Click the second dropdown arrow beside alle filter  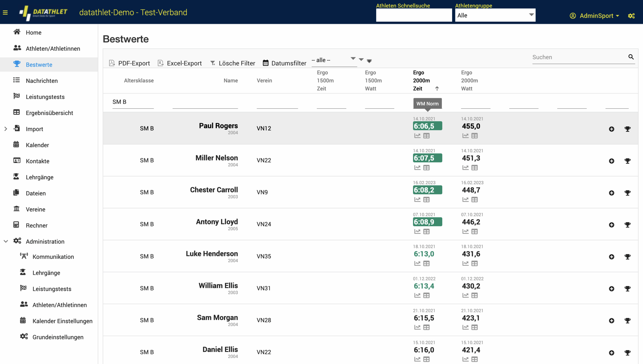(x=361, y=60)
